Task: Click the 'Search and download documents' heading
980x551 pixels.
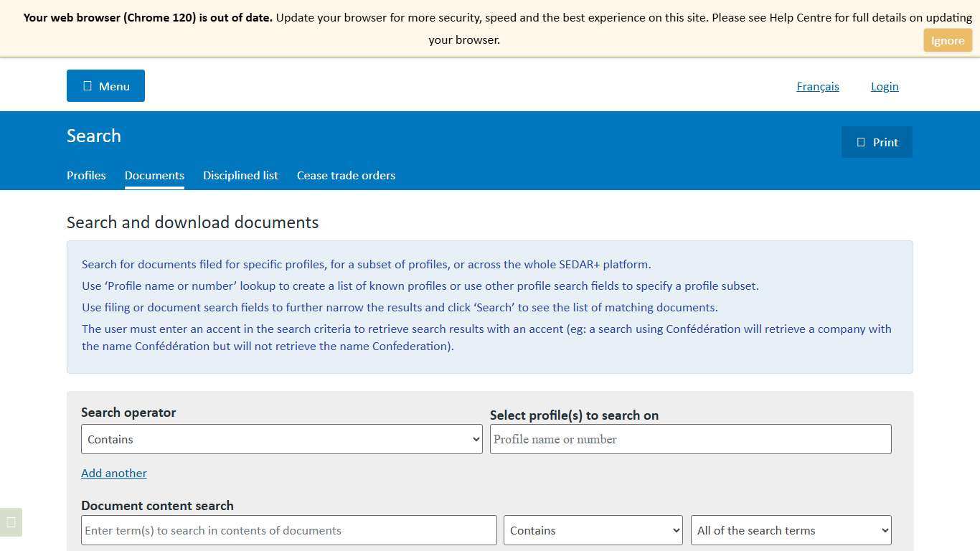Action: [x=192, y=222]
